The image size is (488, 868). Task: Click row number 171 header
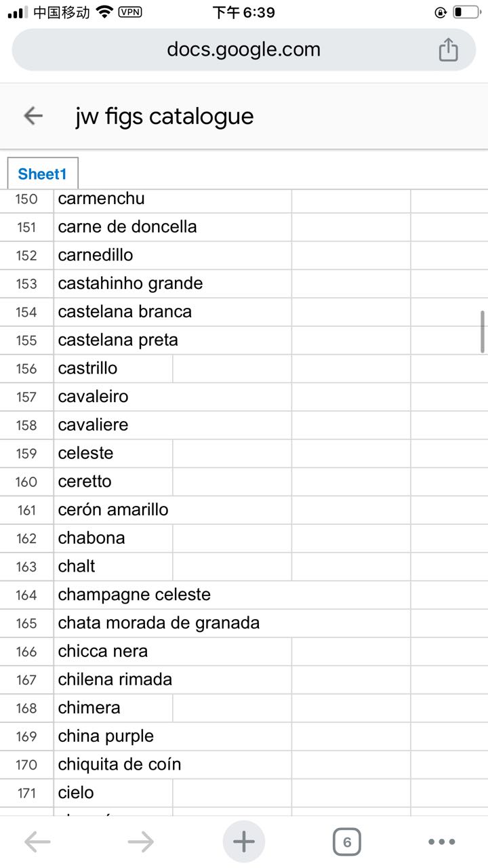[x=26, y=793]
